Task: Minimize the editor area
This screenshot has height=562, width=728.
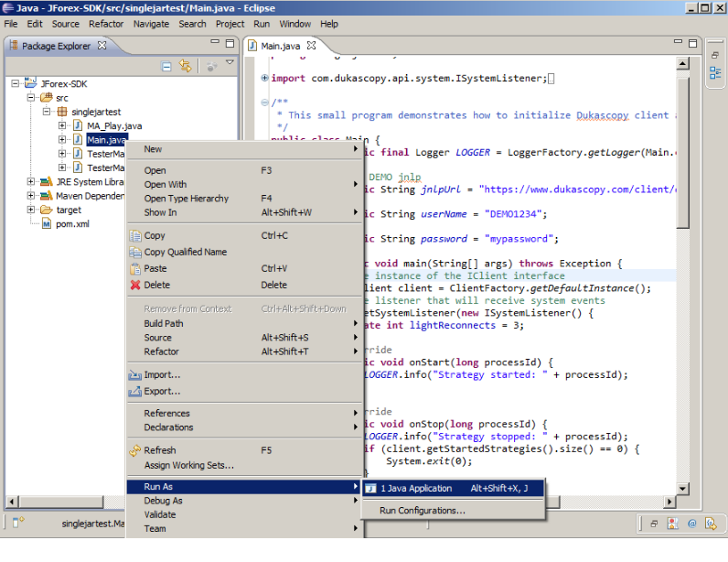Action: pos(678,42)
